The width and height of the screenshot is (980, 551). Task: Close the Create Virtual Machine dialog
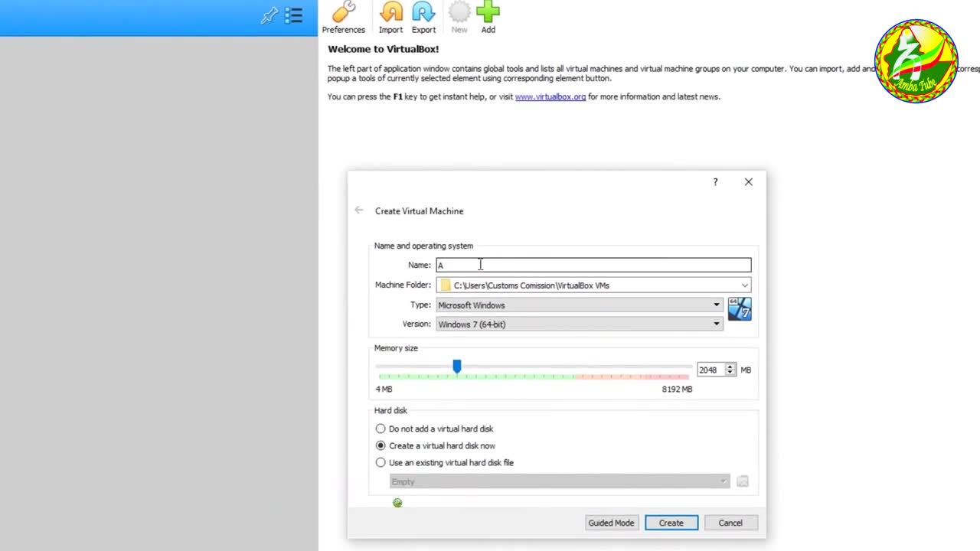pyautogui.click(x=749, y=182)
